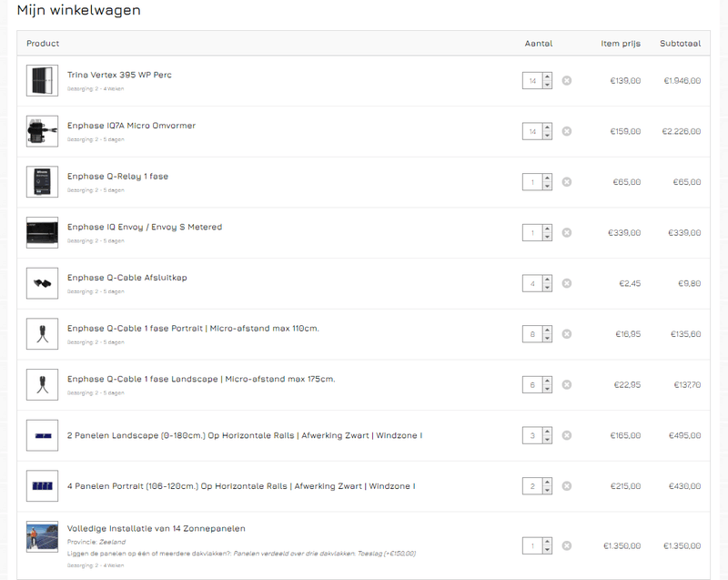Increase quantity of Q-Cable Afsluitkap
Screen dimensions: 728x580
point(548,280)
